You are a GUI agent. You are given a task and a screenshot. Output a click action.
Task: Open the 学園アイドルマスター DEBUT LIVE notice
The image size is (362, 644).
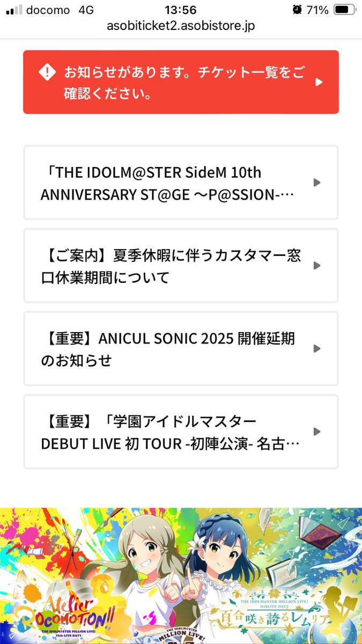pyautogui.click(x=181, y=431)
